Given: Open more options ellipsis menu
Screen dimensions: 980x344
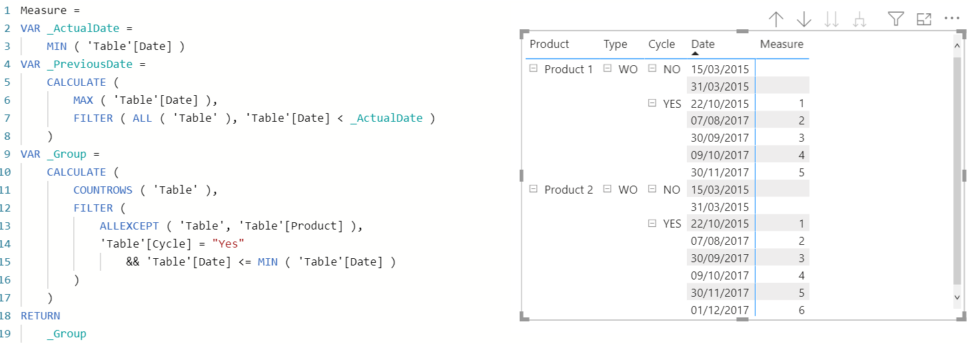Looking at the screenshot, I should [952, 19].
